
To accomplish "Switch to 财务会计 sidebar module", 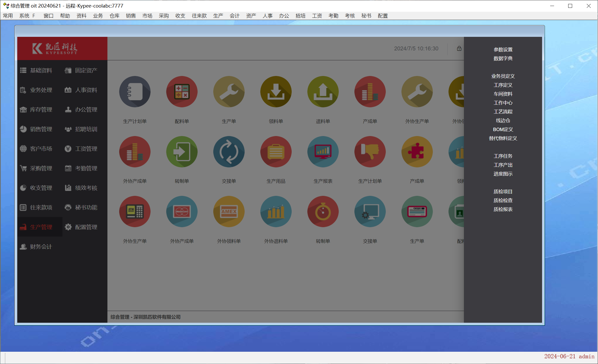I will coord(41,247).
